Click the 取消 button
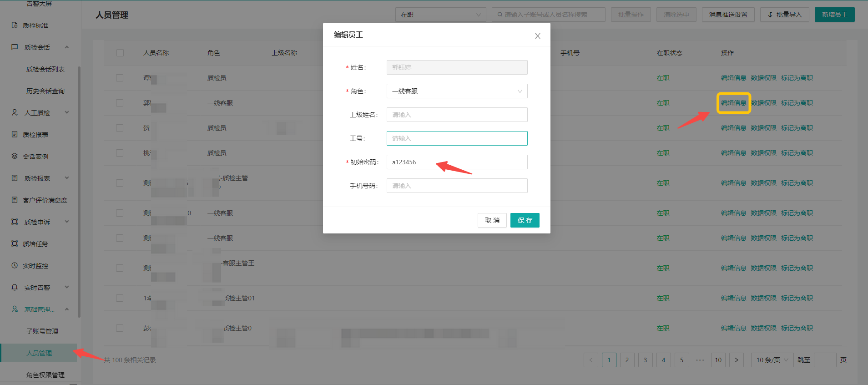 (x=492, y=220)
